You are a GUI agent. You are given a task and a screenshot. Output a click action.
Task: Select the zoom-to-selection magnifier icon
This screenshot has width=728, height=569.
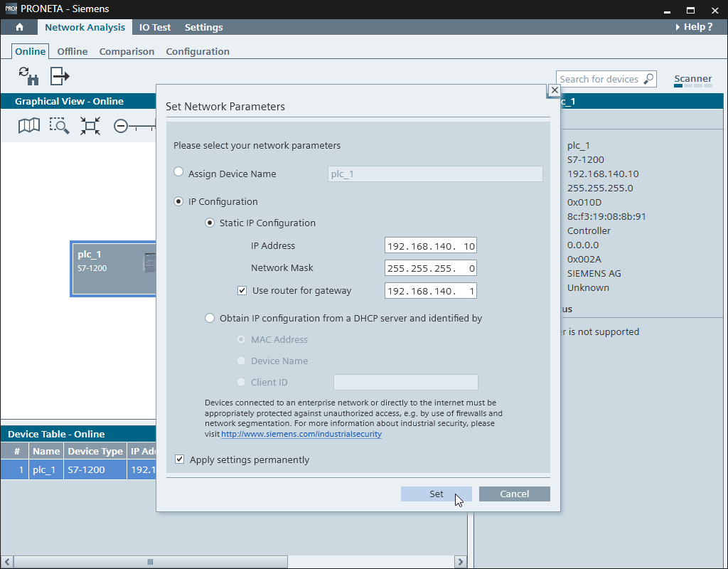pos(60,126)
